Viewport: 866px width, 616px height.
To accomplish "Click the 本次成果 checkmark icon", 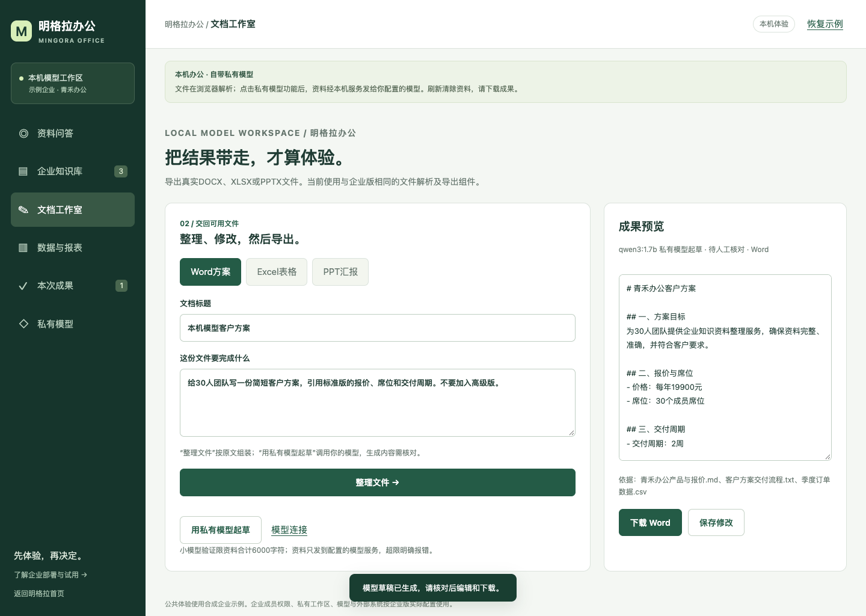I will (23, 286).
